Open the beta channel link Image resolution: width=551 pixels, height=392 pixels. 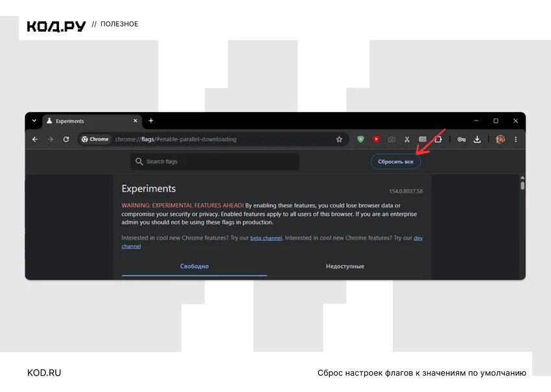pyautogui.click(x=266, y=238)
